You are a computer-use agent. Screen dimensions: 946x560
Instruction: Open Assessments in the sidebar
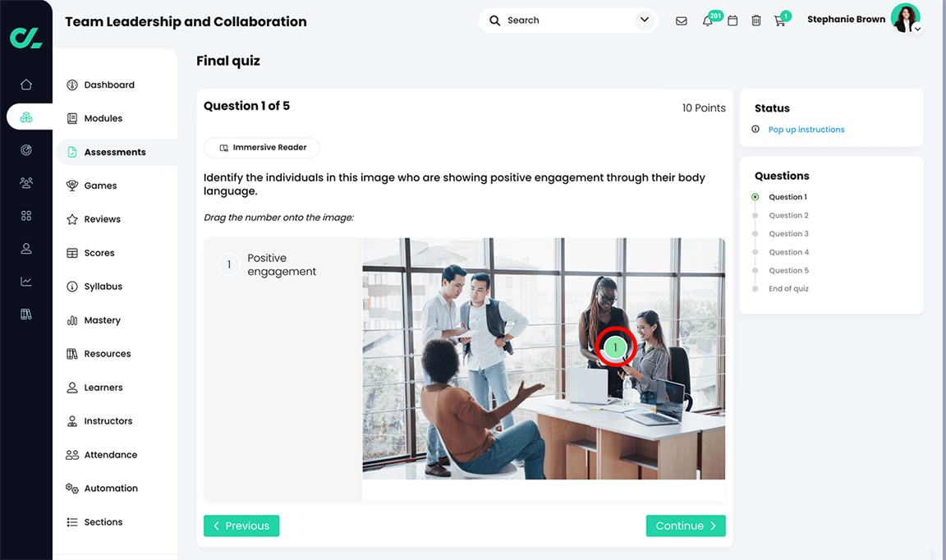[117, 152]
